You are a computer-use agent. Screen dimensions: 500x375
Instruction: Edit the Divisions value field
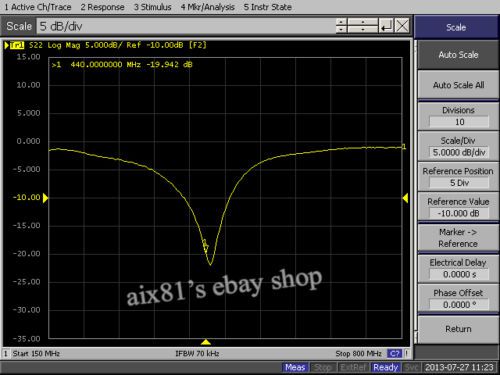coord(459,122)
